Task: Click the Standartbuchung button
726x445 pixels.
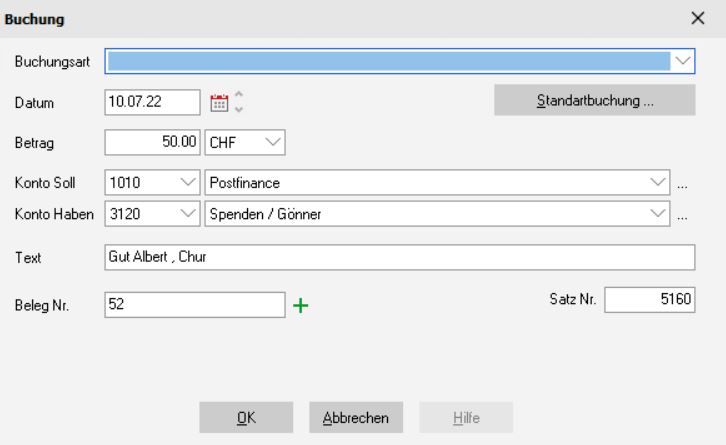Action: [594, 102]
